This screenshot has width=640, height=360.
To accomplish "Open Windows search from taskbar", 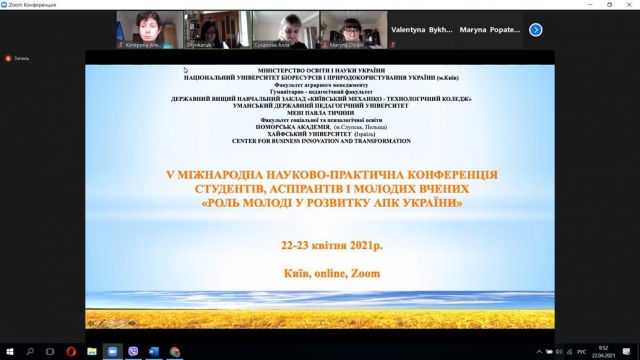I will 30,351.
